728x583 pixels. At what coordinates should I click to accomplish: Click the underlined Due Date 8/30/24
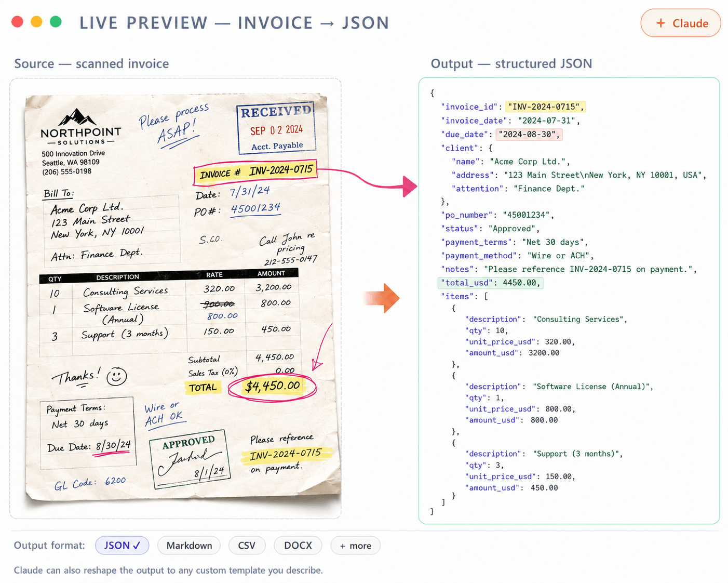[x=89, y=446]
